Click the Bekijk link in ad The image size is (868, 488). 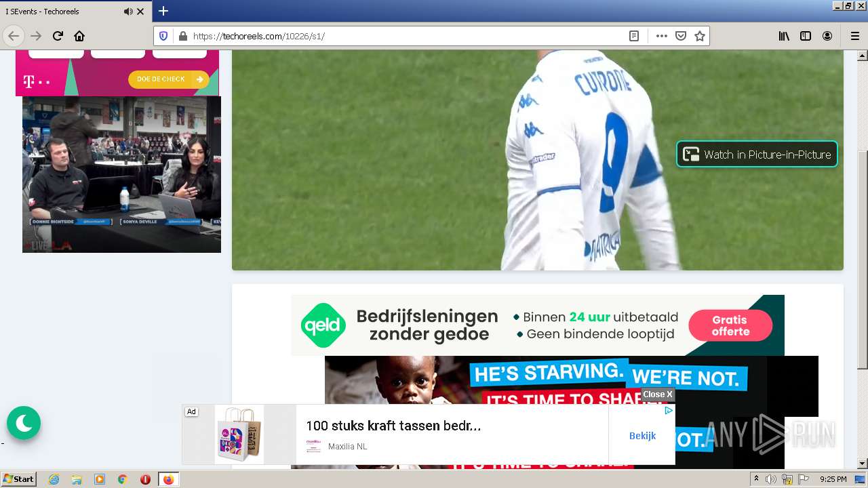pos(642,436)
